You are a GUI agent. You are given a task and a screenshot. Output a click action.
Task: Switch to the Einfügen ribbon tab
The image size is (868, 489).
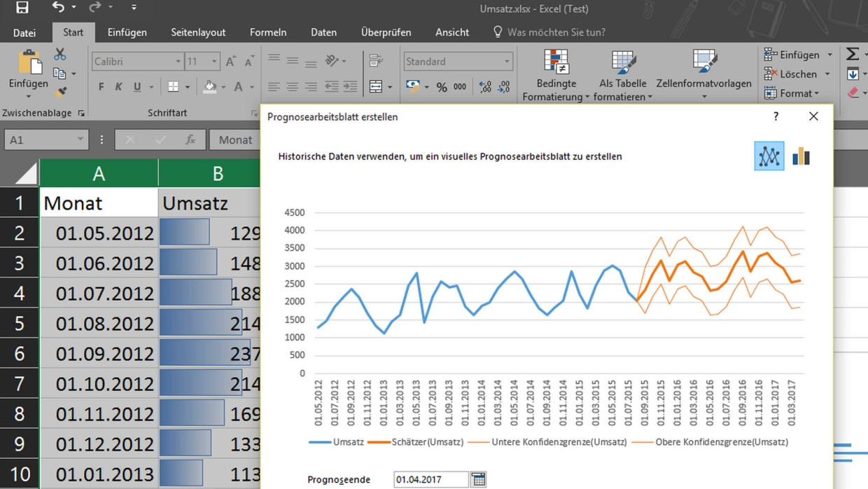127,32
